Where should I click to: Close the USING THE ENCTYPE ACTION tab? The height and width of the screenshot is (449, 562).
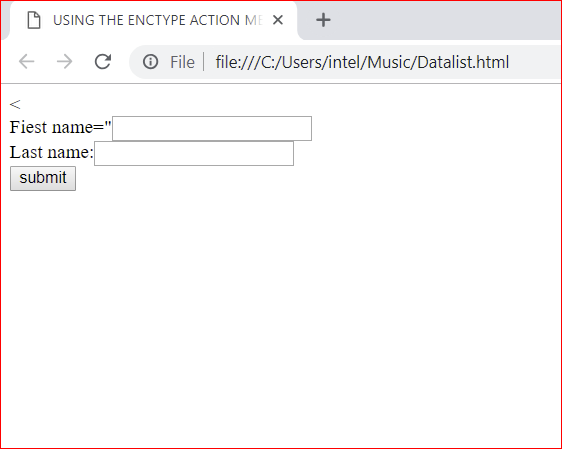click(278, 20)
